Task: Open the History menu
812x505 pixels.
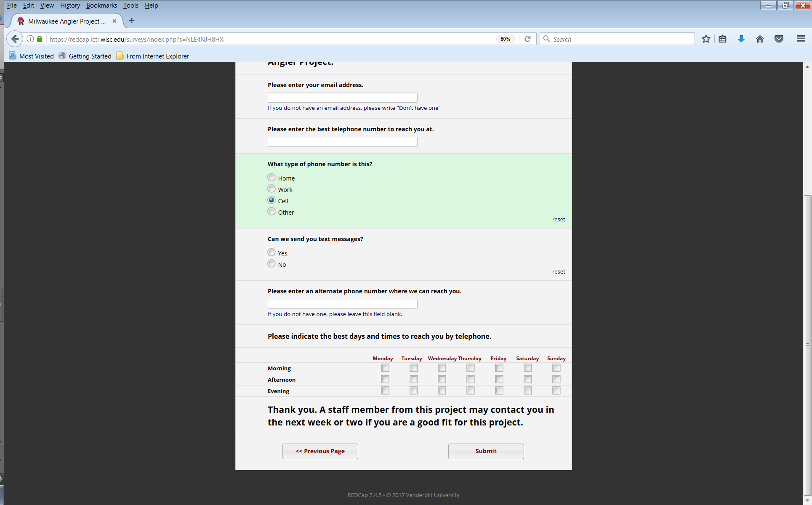Action: coord(70,5)
